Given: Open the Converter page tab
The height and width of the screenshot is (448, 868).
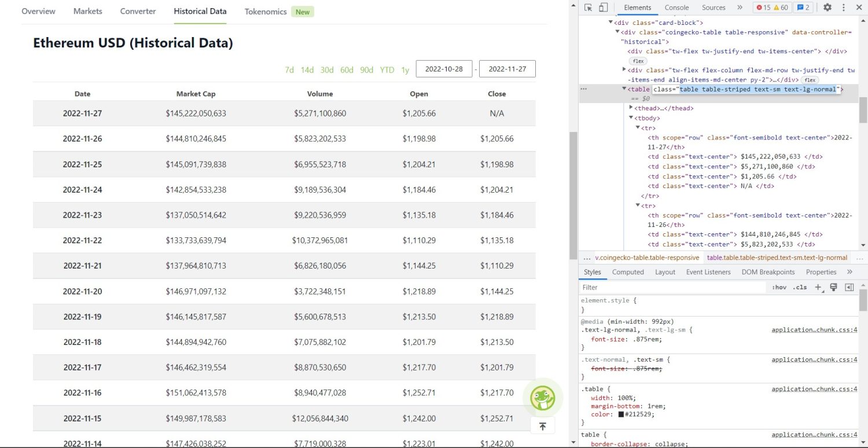Looking at the screenshot, I should 138,12.
